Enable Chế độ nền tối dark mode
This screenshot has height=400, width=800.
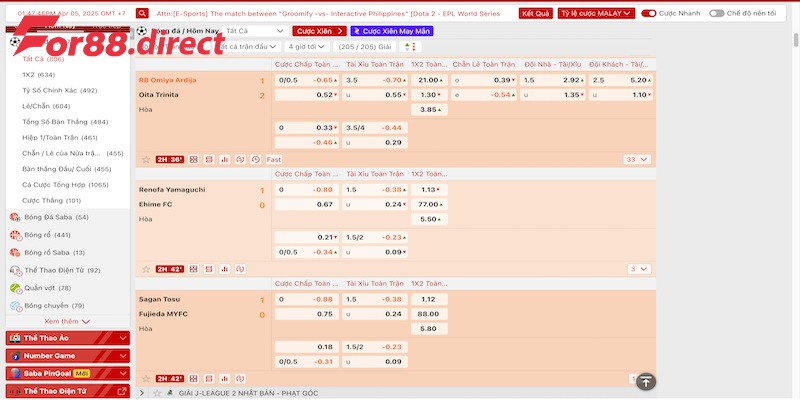[x=716, y=14]
